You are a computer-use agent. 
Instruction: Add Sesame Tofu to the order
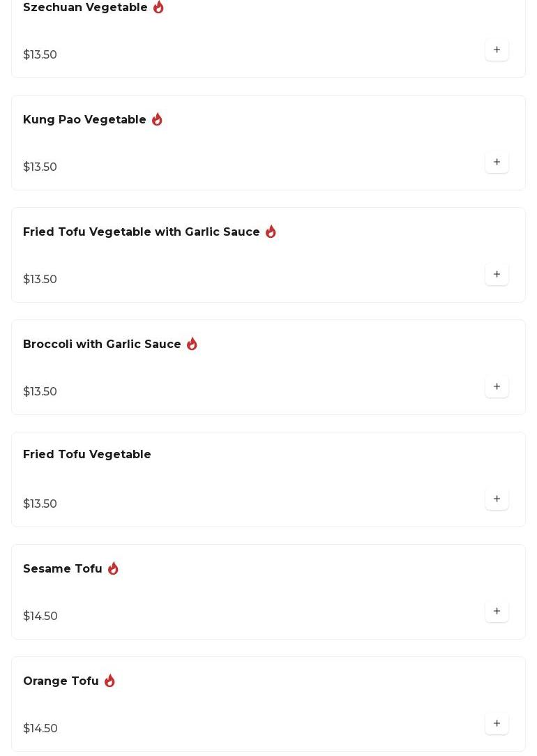pos(497,612)
